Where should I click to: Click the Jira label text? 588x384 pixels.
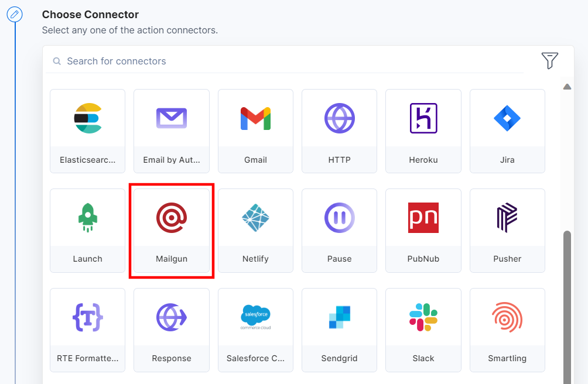507,160
